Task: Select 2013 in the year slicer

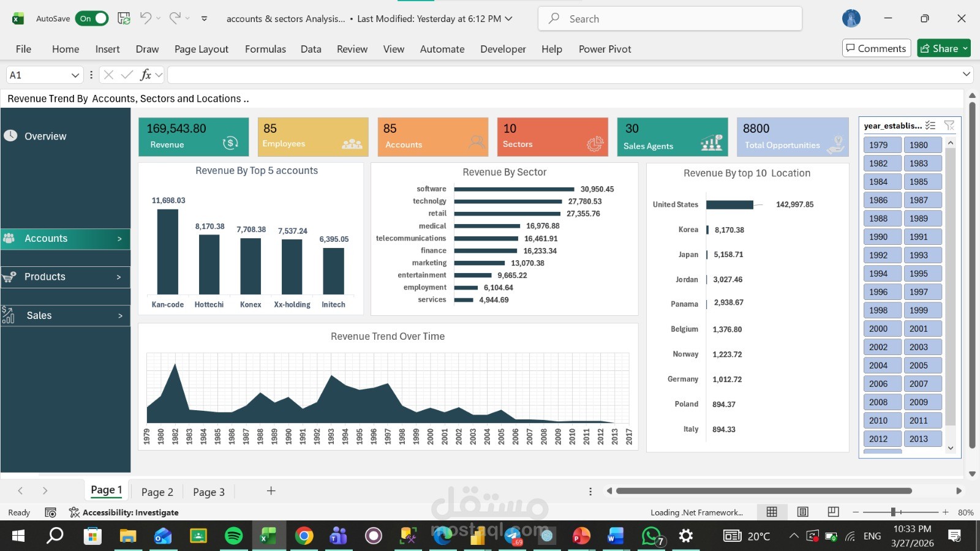Action: point(922,438)
